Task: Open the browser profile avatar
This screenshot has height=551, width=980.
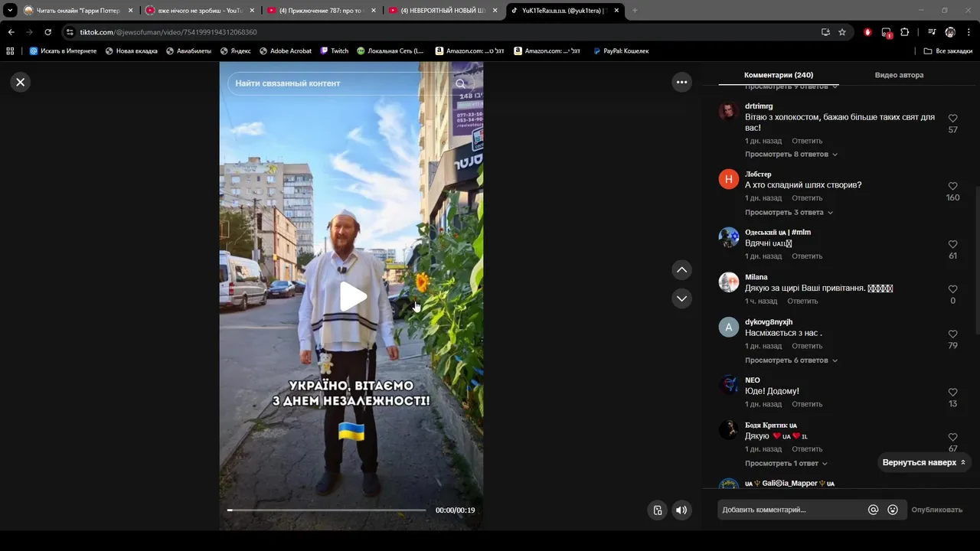Action: [x=950, y=32]
